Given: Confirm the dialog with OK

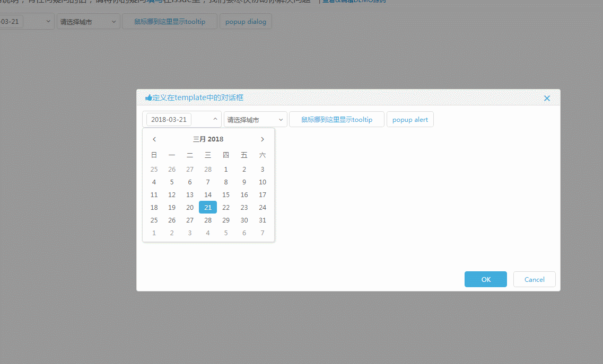Looking at the screenshot, I should pos(486,279).
